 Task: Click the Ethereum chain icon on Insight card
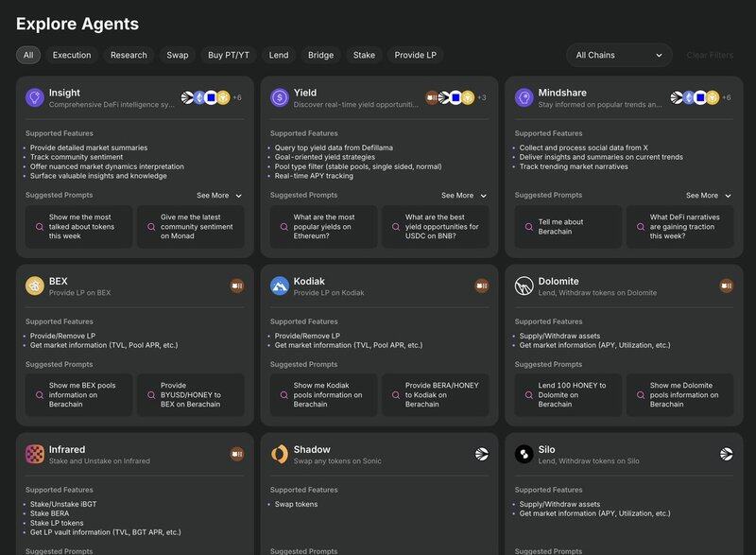[199, 98]
